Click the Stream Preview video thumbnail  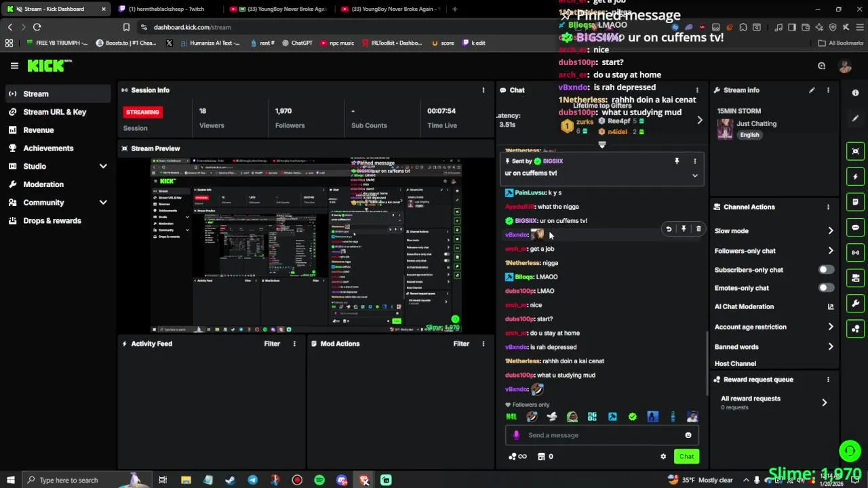(x=306, y=245)
